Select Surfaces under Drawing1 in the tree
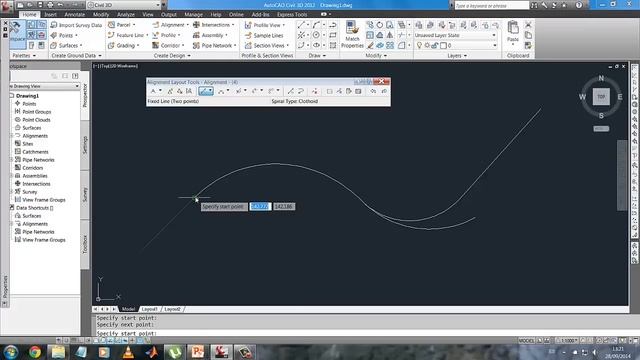The width and height of the screenshot is (640, 360). coord(32,128)
